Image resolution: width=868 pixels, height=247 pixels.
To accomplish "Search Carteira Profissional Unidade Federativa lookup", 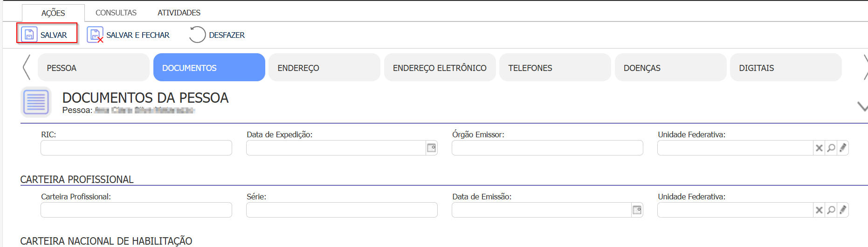I will 831,210.
